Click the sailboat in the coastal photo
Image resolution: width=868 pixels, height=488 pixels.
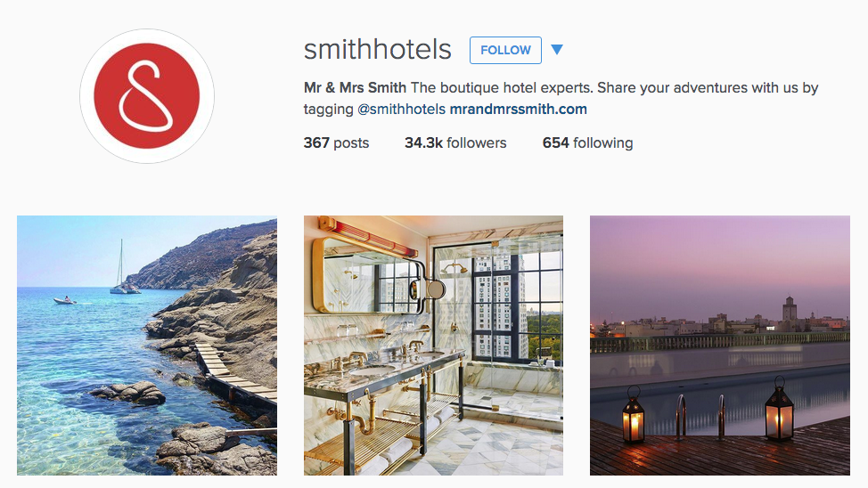click(124, 269)
